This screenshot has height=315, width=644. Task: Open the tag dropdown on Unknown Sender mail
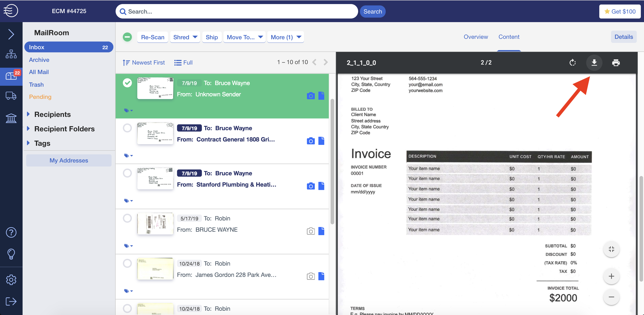coord(128,110)
